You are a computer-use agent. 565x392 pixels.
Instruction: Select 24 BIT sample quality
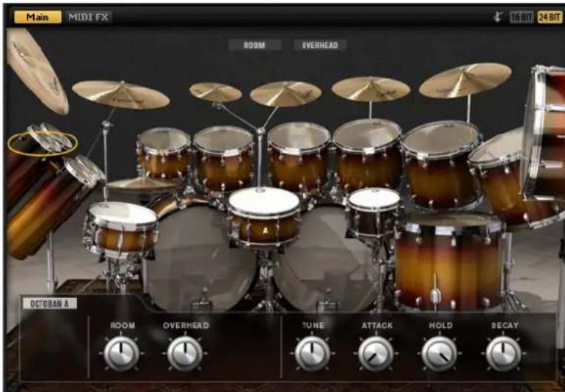(x=550, y=18)
